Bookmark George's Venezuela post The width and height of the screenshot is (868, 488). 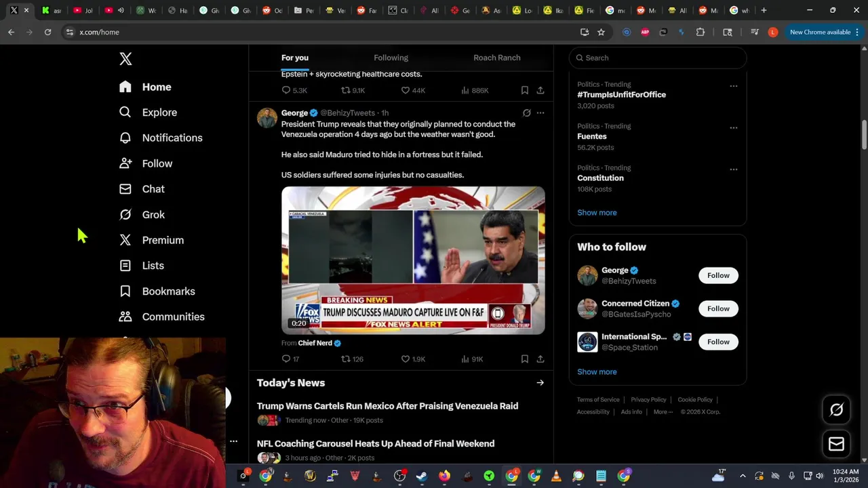point(525,359)
